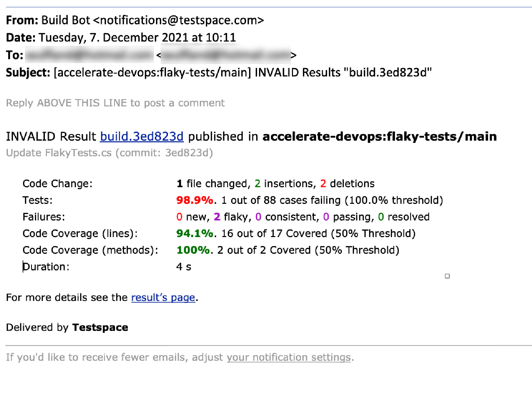Click the red 98.9% tests percentage

pyautogui.click(x=195, y=200)
